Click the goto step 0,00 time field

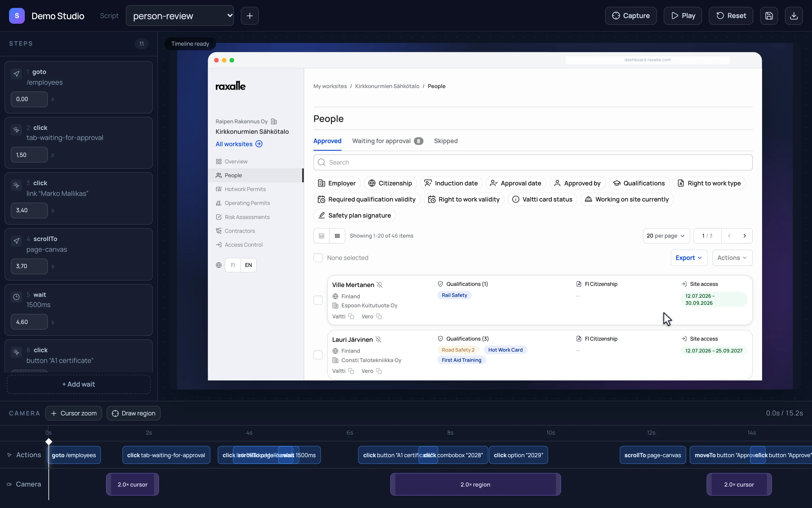[x=29, y=99]
